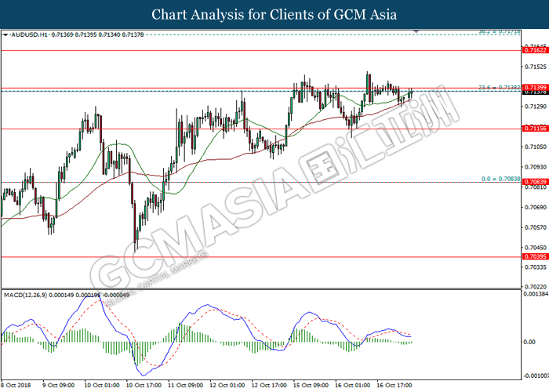Click the 16 Oct 01:00 time label
The height and width of the screenshot is (392, 549).
(352, 386)
